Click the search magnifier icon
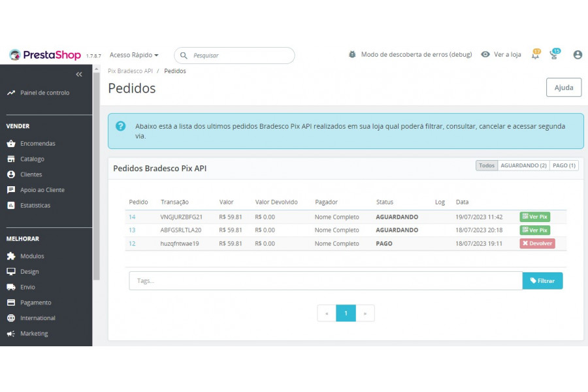Screen dimensions: 588x392 pos(184,56)
